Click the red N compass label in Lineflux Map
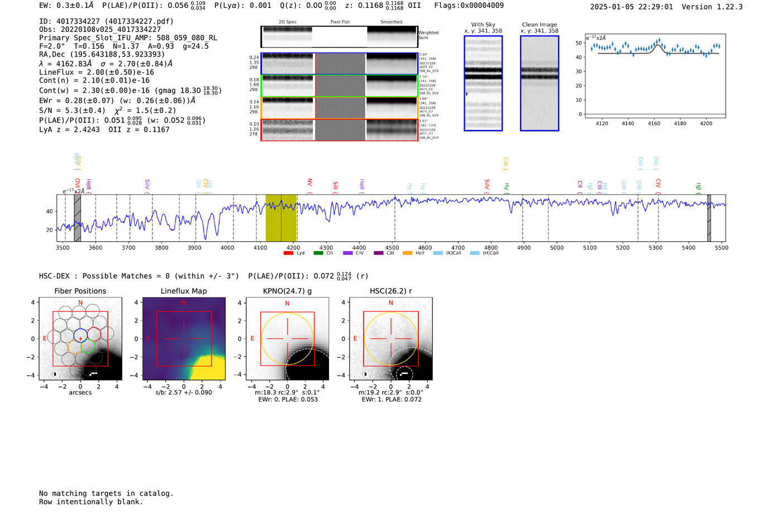This screenshot has height=532, width=782. [x=183, y=303]
